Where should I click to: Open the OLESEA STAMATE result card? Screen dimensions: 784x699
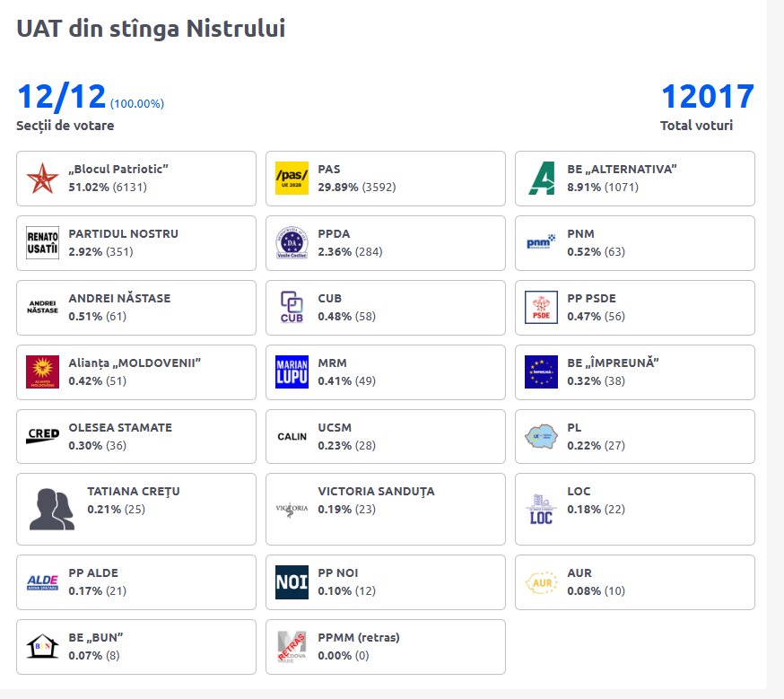tap(135, 436)
